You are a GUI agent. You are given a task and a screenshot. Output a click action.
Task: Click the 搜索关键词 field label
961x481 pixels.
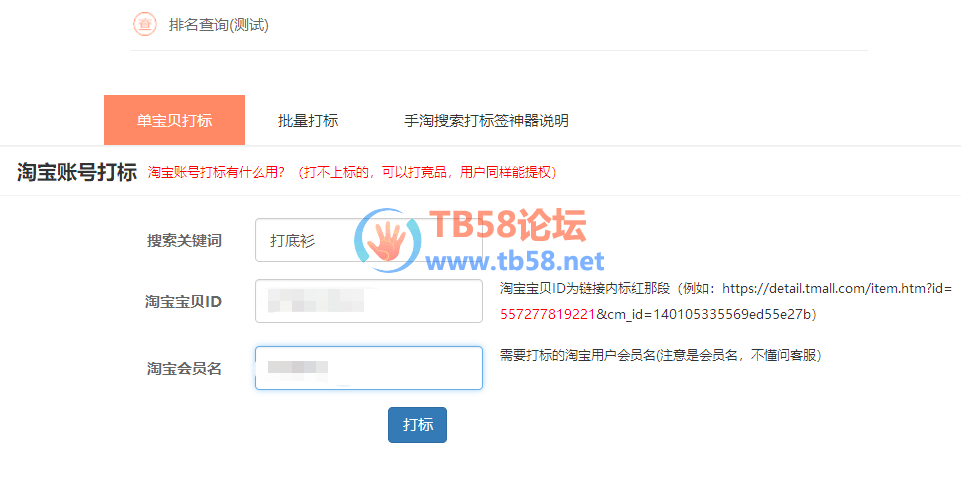pos(184,240)
